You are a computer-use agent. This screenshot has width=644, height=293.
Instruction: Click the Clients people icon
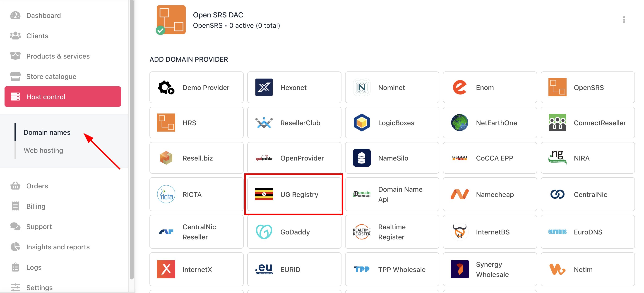(x=15, y=36)
